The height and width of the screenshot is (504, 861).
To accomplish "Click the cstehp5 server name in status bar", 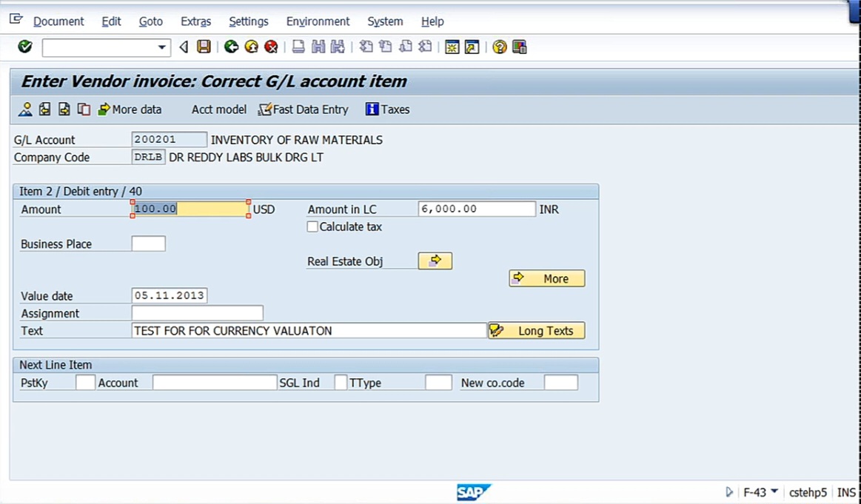I will point(808,492).
